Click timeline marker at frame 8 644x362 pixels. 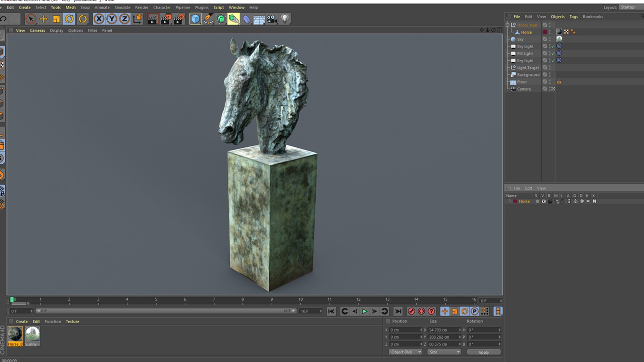[x=243, y=300]
